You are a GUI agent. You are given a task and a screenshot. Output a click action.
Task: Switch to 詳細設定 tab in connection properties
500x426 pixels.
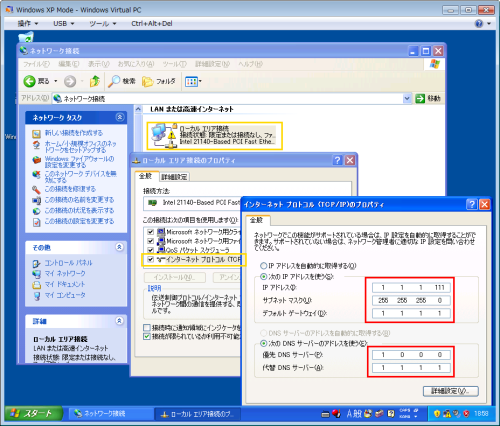(x=175, y=177)
